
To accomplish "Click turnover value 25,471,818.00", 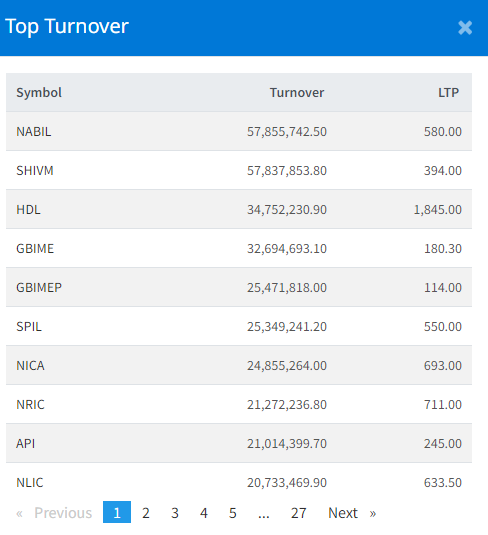I will coord(287,287).
